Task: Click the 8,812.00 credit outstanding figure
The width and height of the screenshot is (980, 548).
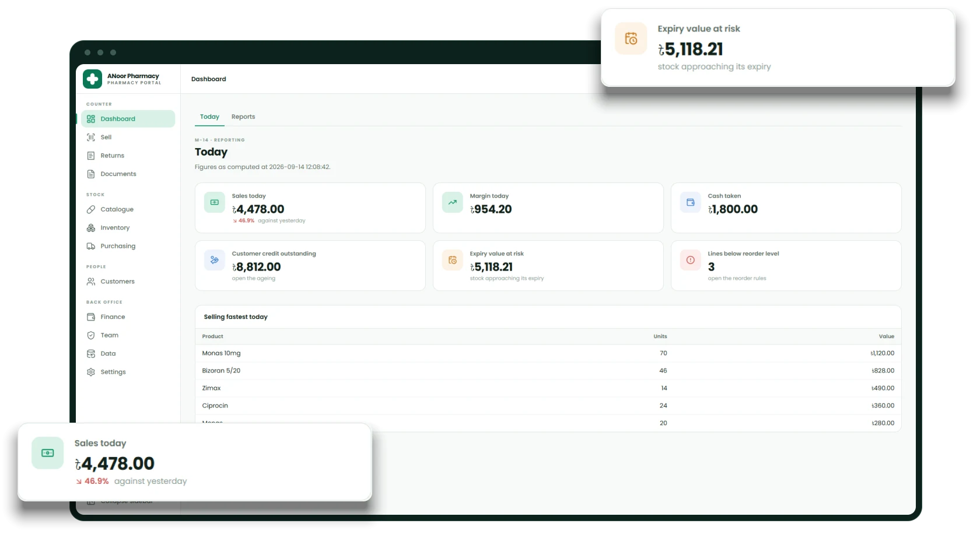Action: click(256, 267)
